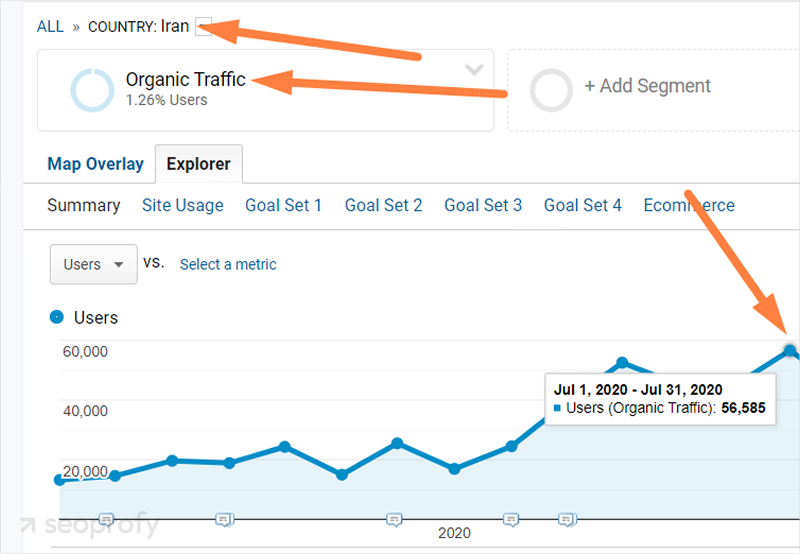
Task: Select the Explorer tab
Action: pyautogui.click(x=198, y=164)
